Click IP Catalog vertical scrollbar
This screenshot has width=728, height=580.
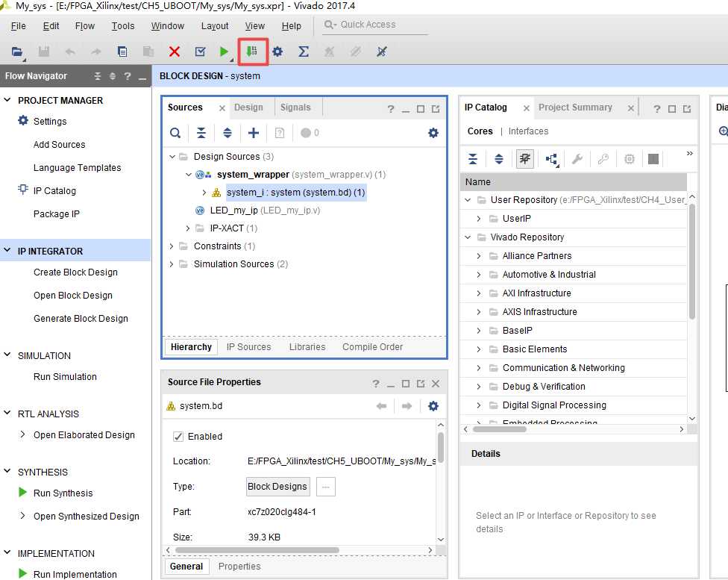click(x=691, y=261)
